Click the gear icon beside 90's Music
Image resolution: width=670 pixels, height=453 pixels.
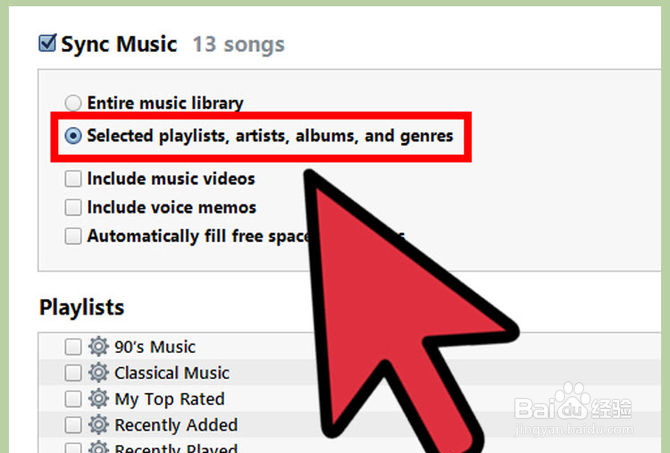pyautogui.click(x=98, y=346)
